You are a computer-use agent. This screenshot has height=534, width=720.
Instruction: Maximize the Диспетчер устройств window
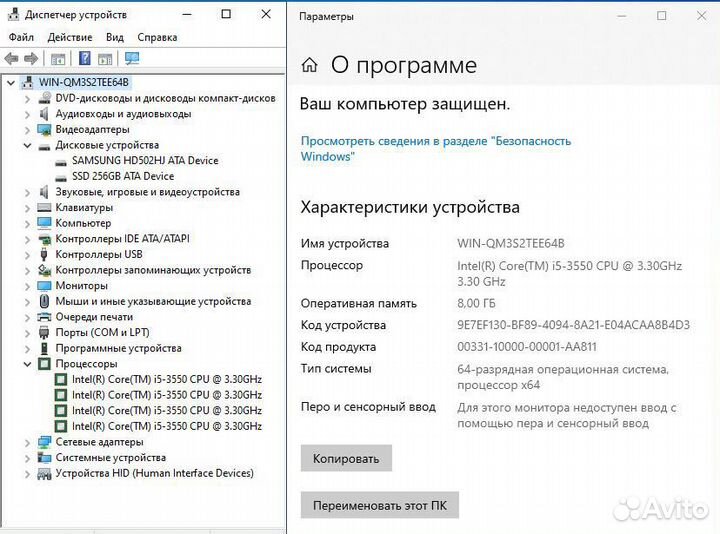226,14
